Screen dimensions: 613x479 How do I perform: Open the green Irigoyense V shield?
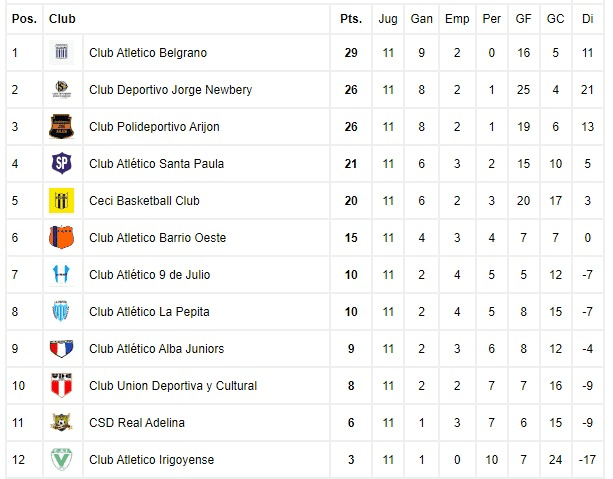tap(61, 459)
